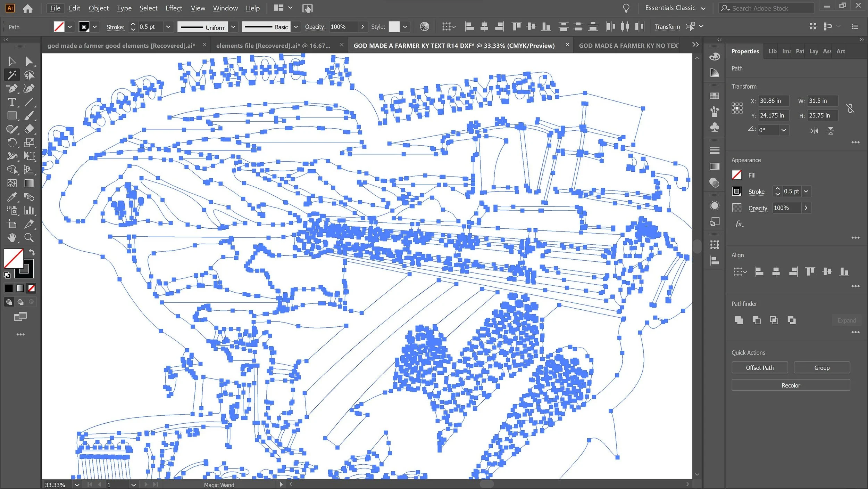Switch to elements file [Recovered].ai tab
Image resolution: width=868 pixels, height=489 pixels.
[273, 46]
